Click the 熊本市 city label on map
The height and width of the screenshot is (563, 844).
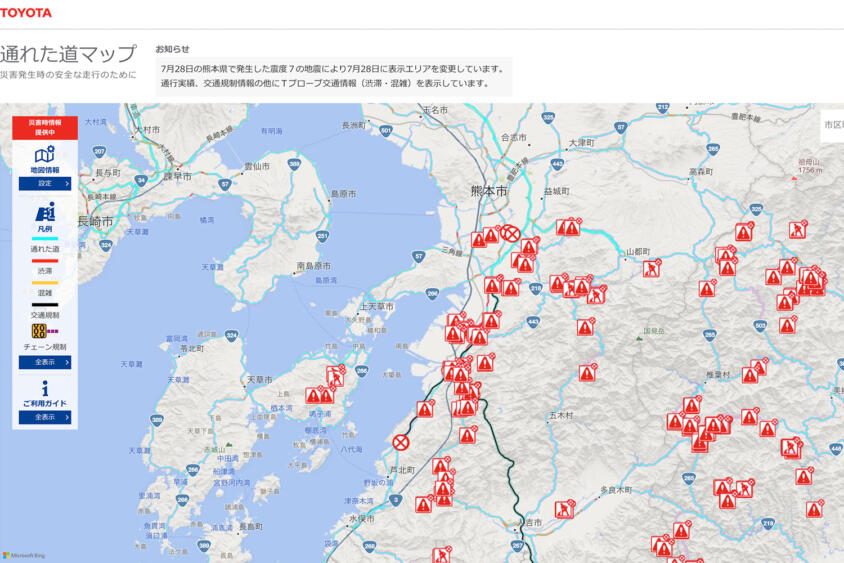click(489, 191)
